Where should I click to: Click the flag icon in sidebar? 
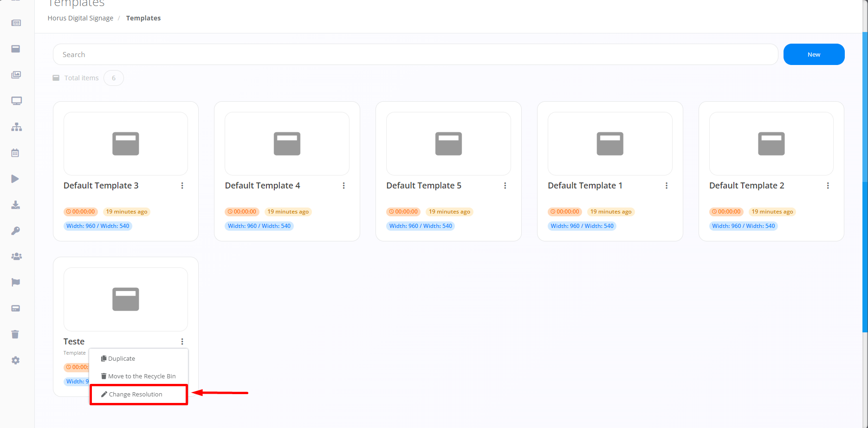(15, 282)
